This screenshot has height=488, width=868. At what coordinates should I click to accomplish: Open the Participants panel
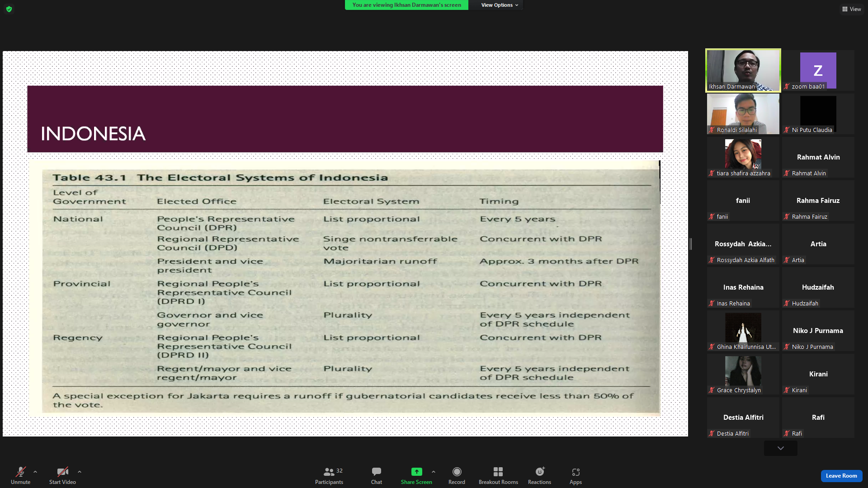coord(329,476)
